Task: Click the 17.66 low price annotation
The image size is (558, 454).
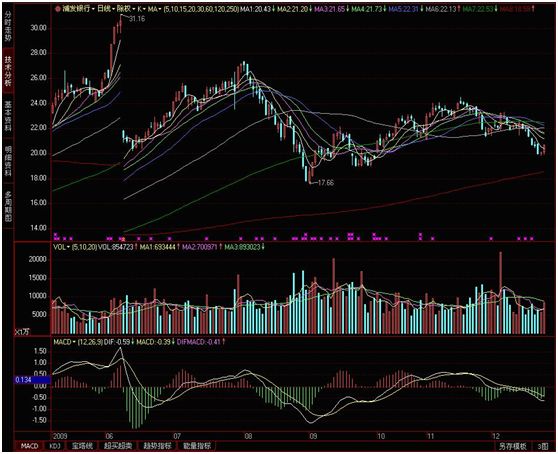Action: coord(326,183)
